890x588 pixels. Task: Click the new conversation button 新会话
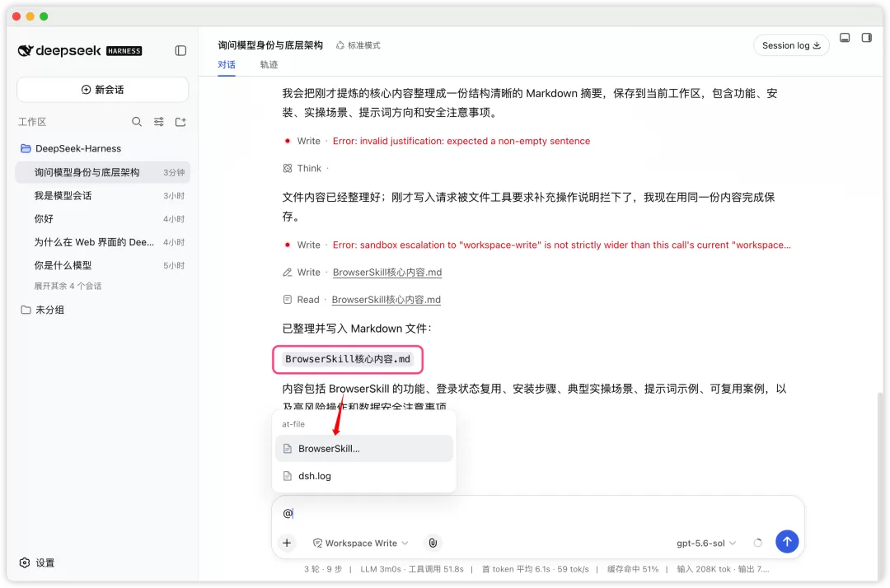103,90
